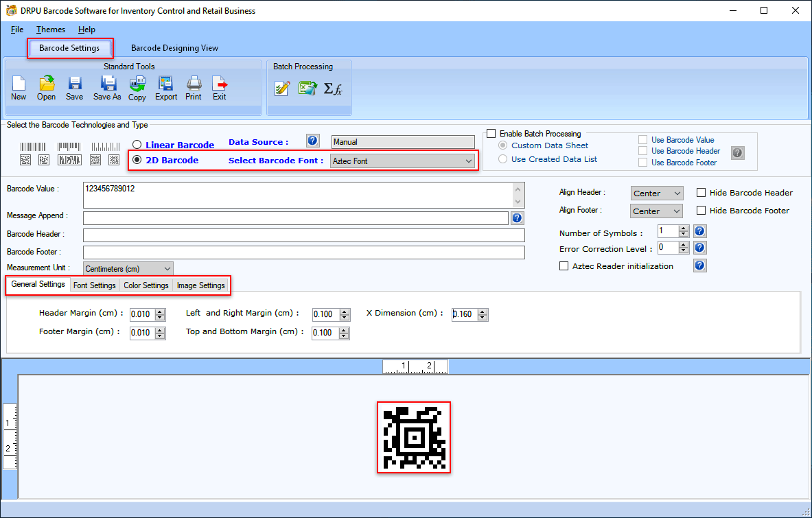Click the Exit icon in Standard Tools
The height and width of the screenshot is (518, 812).
pyautogui.click(x=220, y=88)
